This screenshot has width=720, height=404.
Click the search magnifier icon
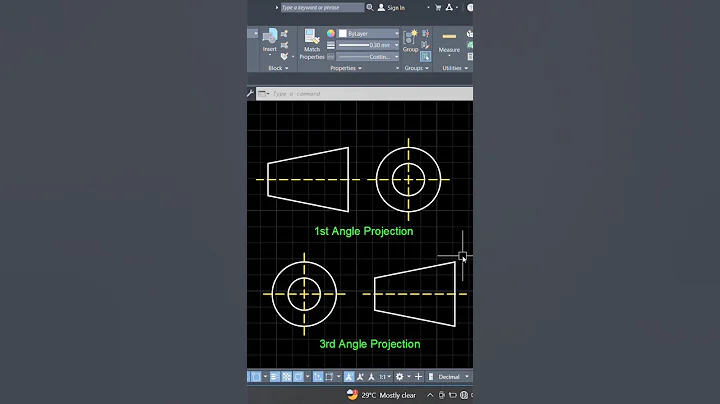coord(370,7)
